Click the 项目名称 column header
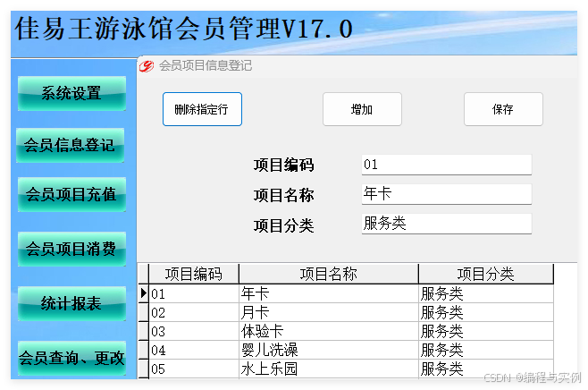Image resolution: width=588 pixels, height=390 pixels. coord(329,274)
